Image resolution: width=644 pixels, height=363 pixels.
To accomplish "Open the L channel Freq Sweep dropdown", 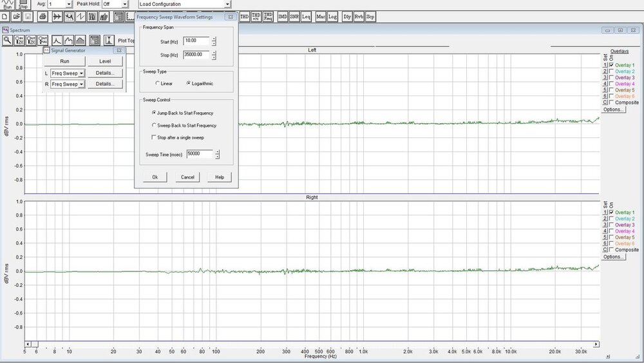I will (x=81, y=73).
